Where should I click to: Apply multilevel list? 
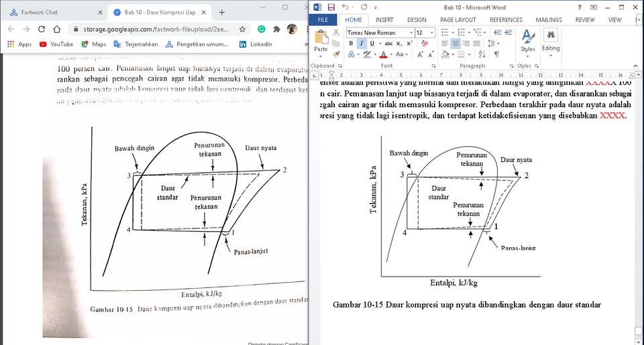(479, 32)
